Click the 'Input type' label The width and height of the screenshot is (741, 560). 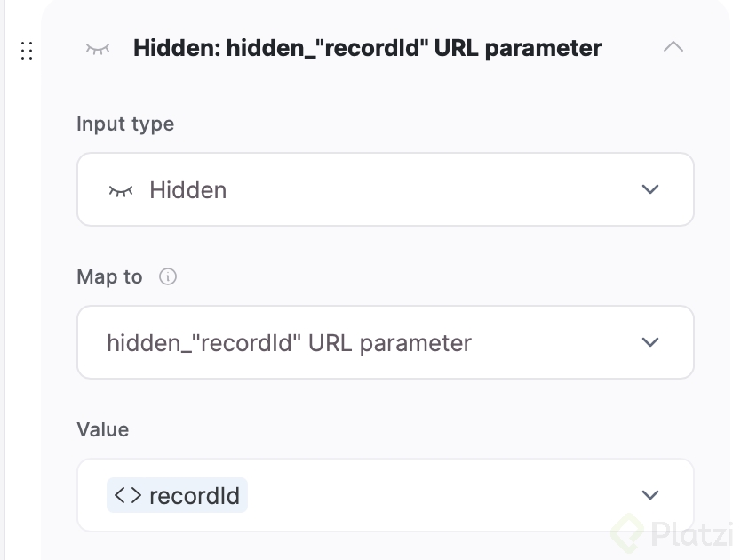click(125, 124)
